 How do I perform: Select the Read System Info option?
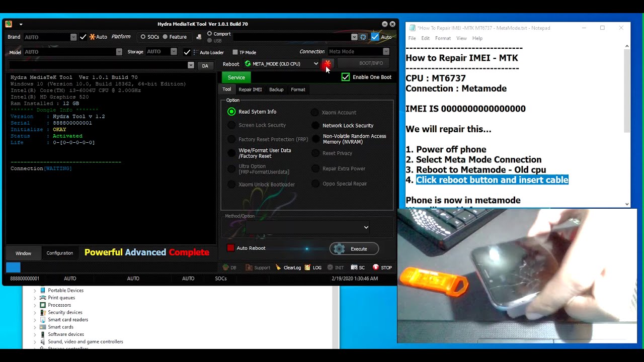[231, 112]
